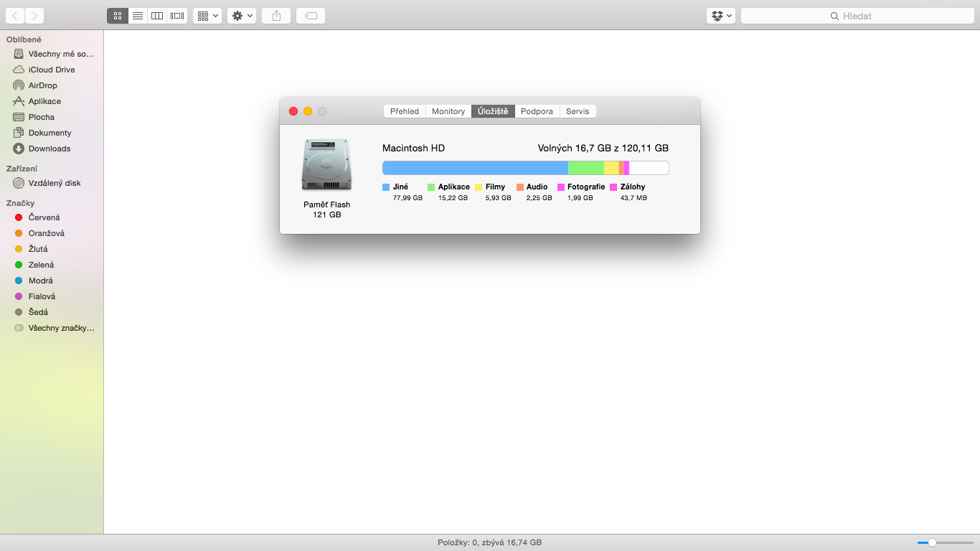
Task: Click the 15,22 GB Aplikace value
Action: point(453,198)
